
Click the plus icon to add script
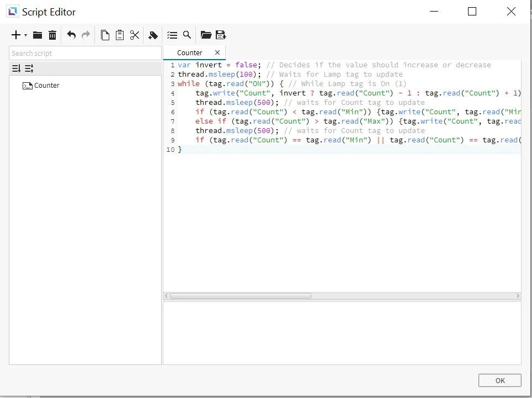(16, 35)
